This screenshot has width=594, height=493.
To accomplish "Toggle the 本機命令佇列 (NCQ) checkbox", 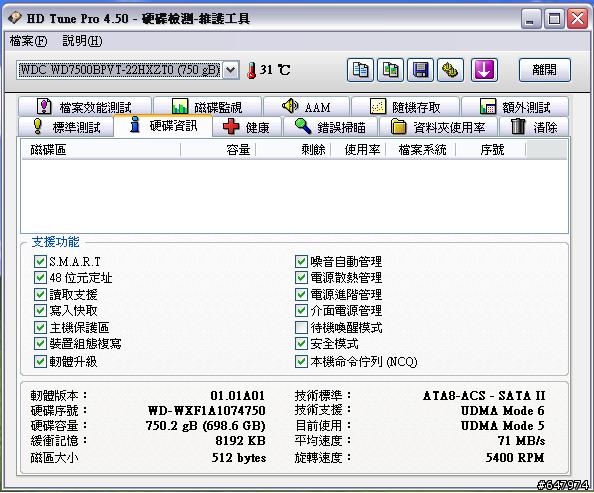I will pyautogui.click(x=301, y=361).
